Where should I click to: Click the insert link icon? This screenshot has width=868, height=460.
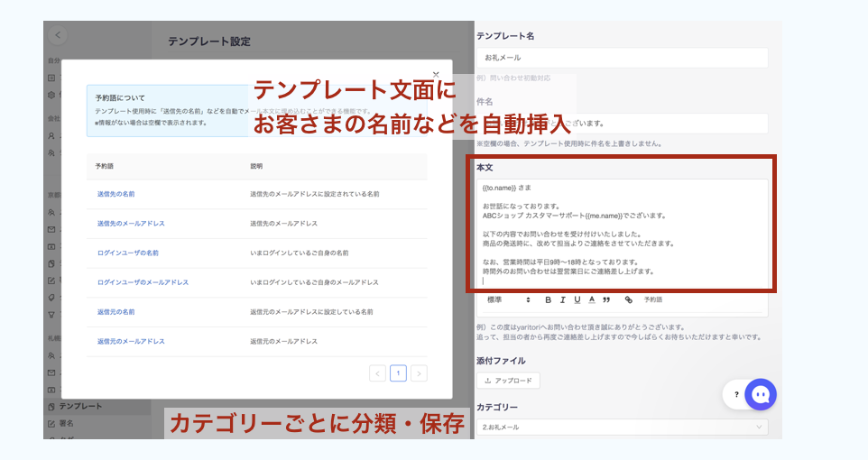click(x=628, y=299)
